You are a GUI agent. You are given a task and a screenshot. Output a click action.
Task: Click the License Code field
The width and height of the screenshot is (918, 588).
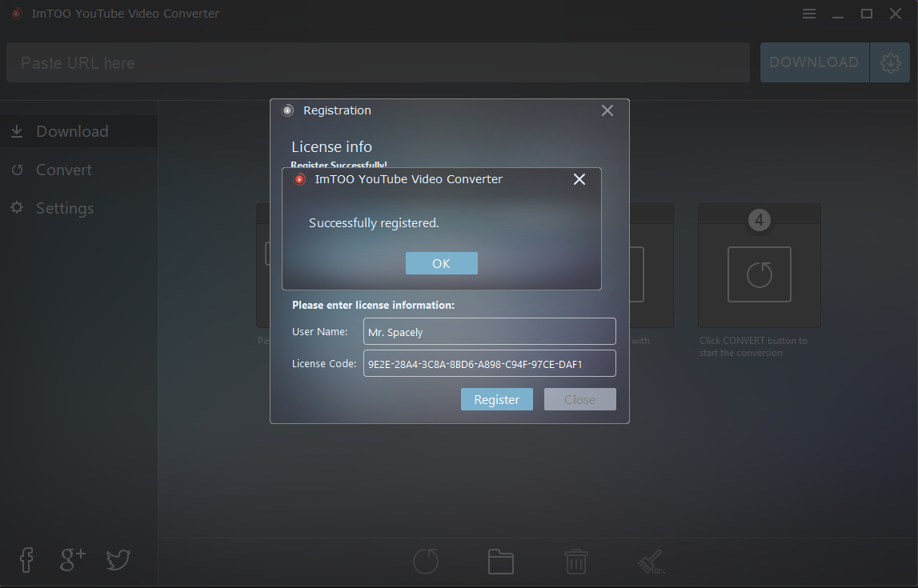pyautogui.click(x=490, y=363)
